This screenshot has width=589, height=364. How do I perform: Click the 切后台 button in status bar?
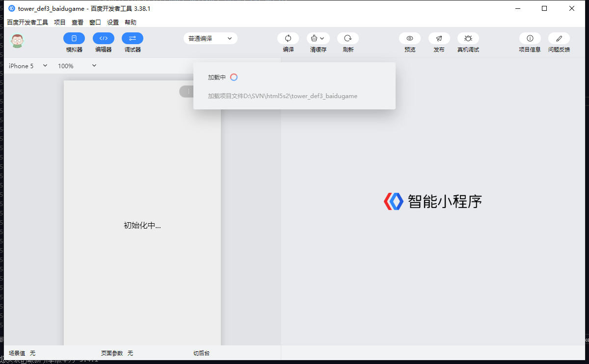(201, 353)
